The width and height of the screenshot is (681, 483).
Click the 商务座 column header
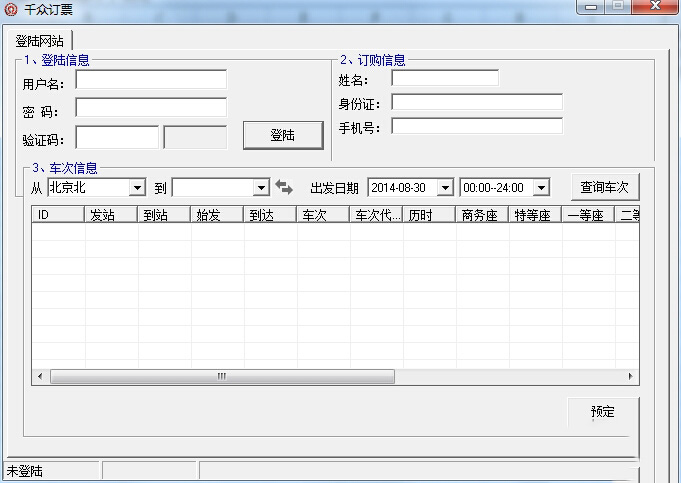pyautogui.click(x=482, y=215)
